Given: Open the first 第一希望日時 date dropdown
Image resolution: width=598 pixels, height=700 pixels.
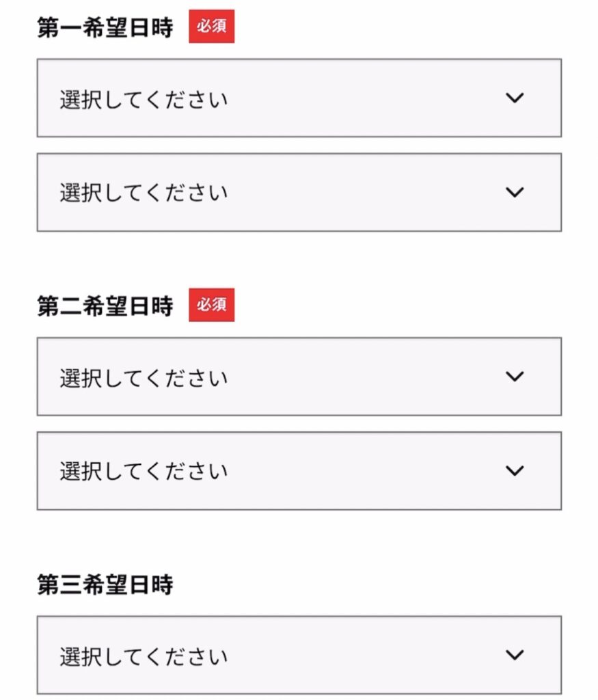Looking at the screenshot, I should pos(299,98).
